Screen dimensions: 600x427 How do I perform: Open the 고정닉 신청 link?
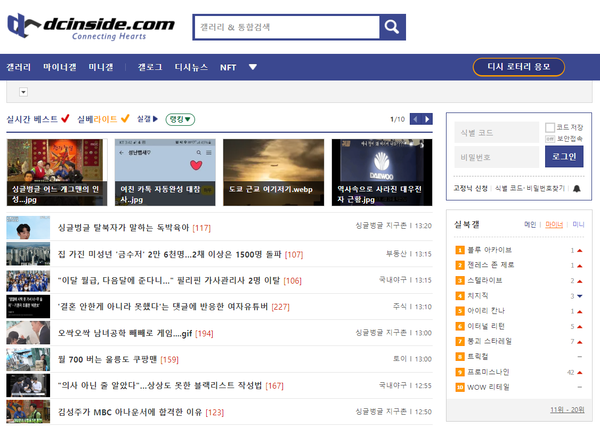coord(470,188)
